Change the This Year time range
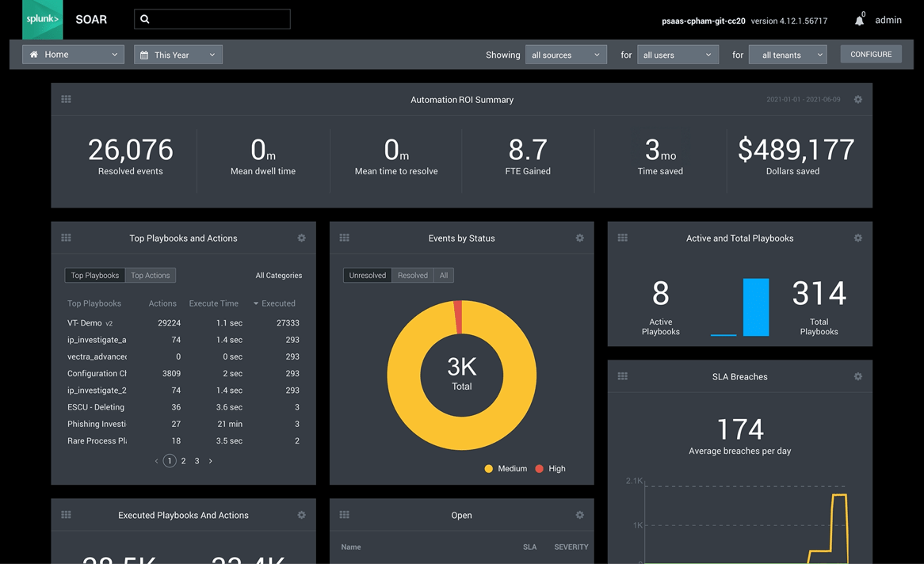Viewport: 924px width, 564px height. click(x=178, y=54)
